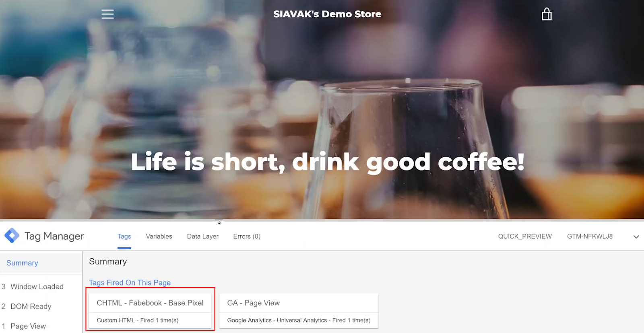Open the GA - Page View tag card

tap(299, 310)
